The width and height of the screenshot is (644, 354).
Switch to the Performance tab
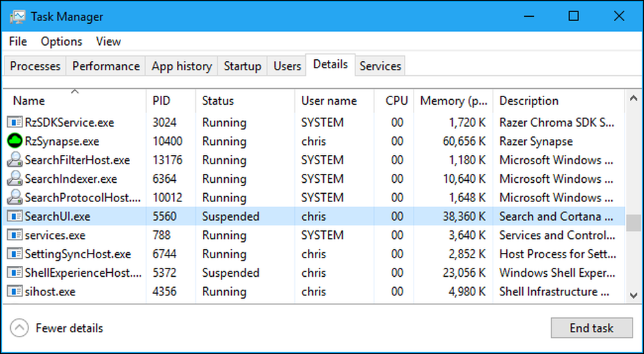click(x=106, y=66)
